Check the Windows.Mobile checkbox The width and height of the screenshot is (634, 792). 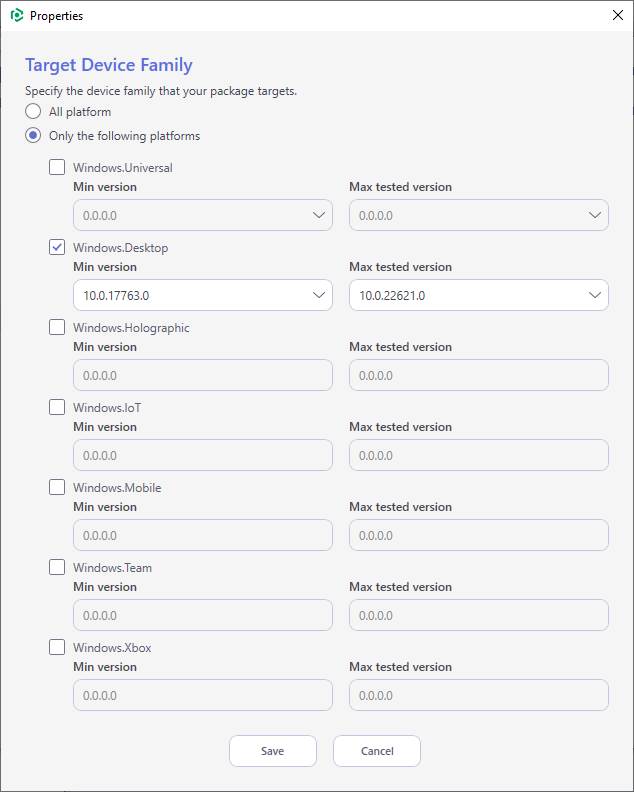click(57, 487)
